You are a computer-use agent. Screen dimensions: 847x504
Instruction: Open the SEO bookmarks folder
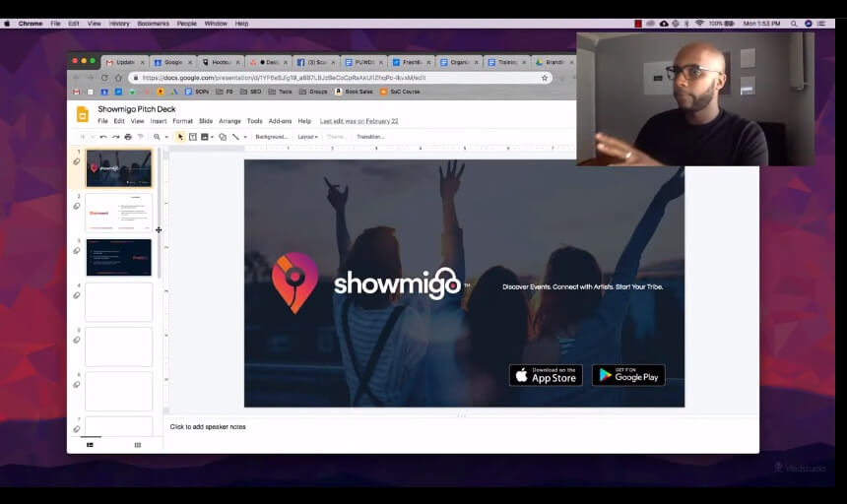pos(250,92)
